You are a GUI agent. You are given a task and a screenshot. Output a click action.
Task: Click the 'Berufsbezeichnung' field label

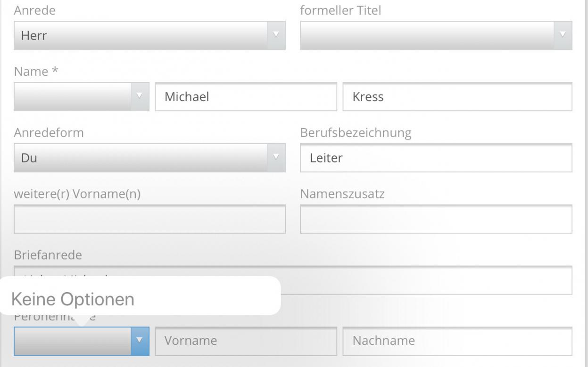click(356, 133)
